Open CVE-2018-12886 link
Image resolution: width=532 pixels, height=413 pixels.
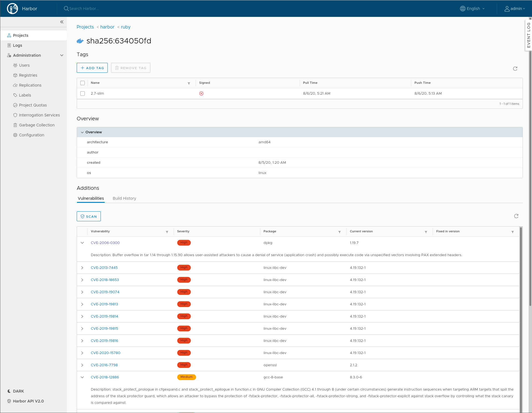click(x=105, y=377)
